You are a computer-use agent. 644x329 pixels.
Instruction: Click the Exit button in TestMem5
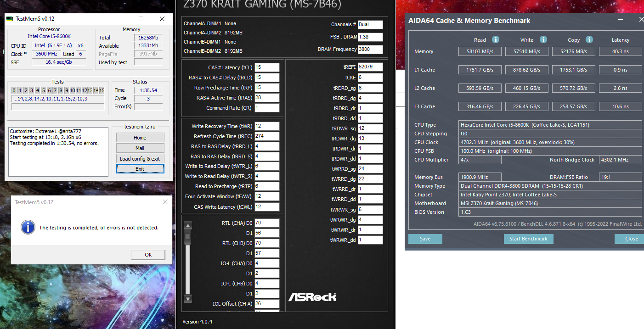tap(140, 169)
